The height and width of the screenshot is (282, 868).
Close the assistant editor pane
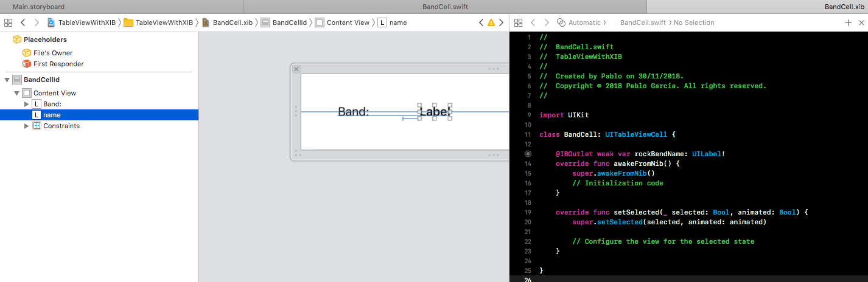point(861,22)
